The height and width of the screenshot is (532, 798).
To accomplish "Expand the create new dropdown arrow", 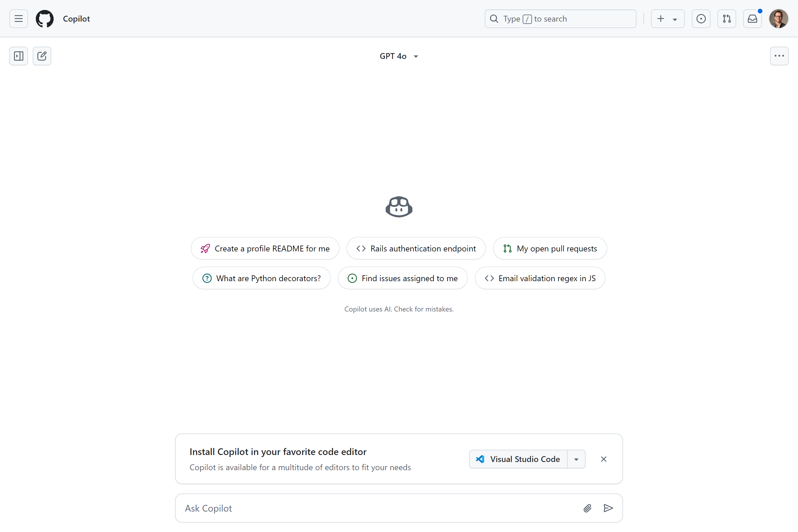I will [675, 19].
